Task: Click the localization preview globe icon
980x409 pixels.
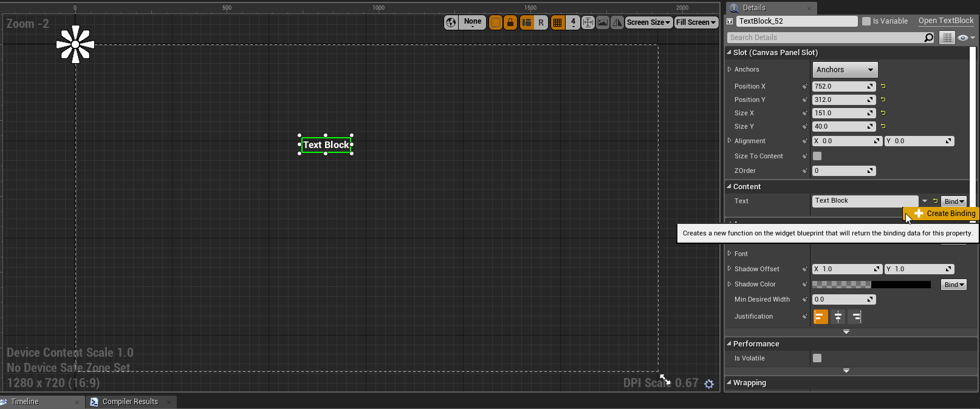Action: coord(451,22)
